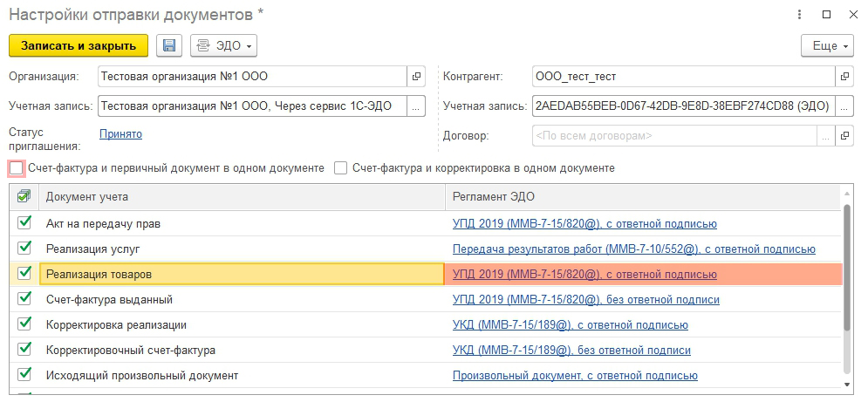Uncheck the Акт на передачу прав row
Image resolution: width=868 pixels, height=402 pixels.
point(24,223)
